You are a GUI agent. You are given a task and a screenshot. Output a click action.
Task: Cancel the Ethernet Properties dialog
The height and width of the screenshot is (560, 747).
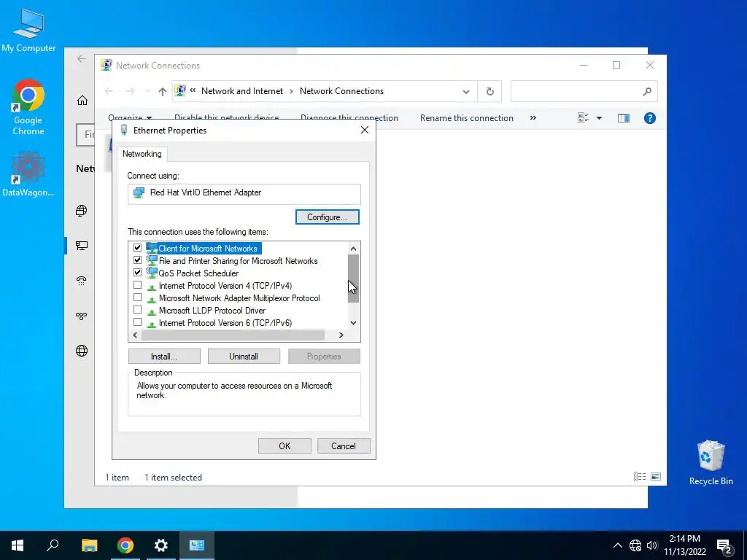coord(344,446)
